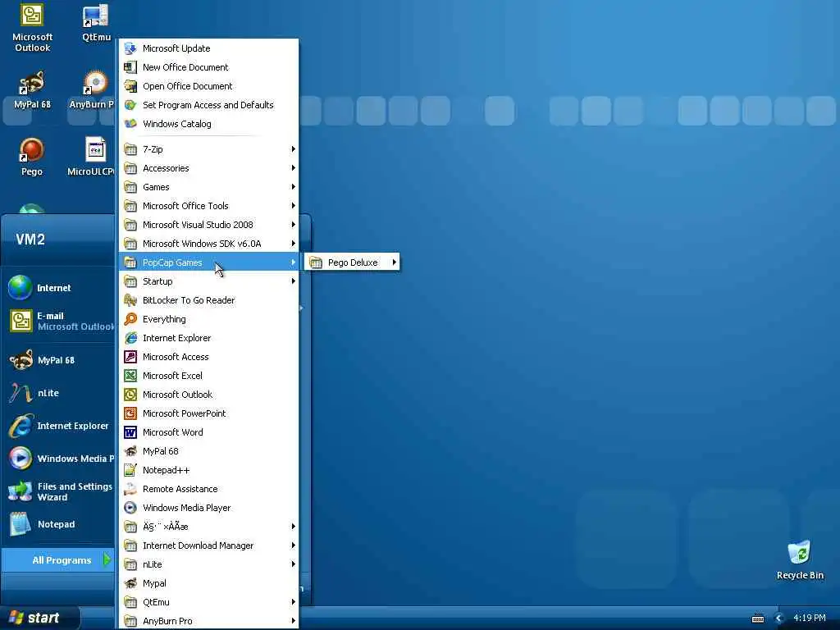
Task: Launch Pego desktop shortcut icon
Action: [31, 151]
